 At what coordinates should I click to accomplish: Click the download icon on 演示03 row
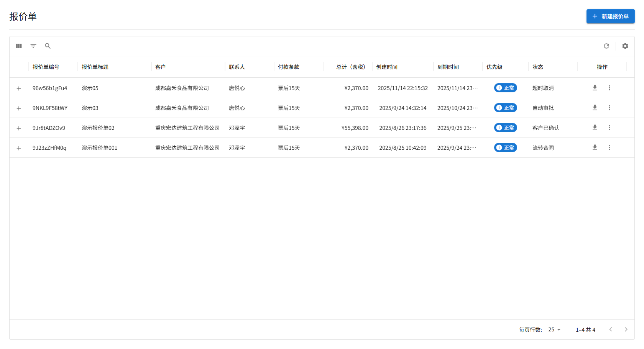point(595,108)
